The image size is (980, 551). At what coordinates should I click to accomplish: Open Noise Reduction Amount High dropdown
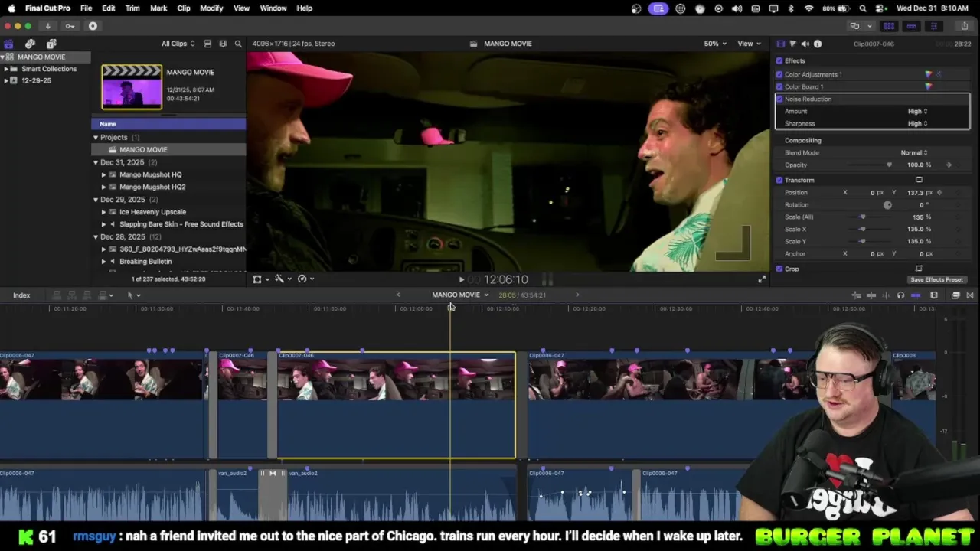(917, 111)
